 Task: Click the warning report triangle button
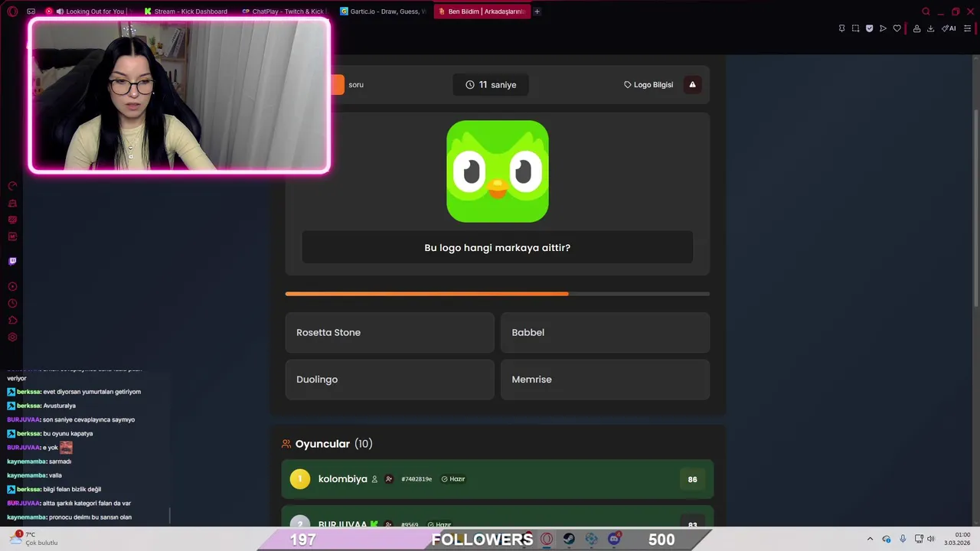coord(692,85)
